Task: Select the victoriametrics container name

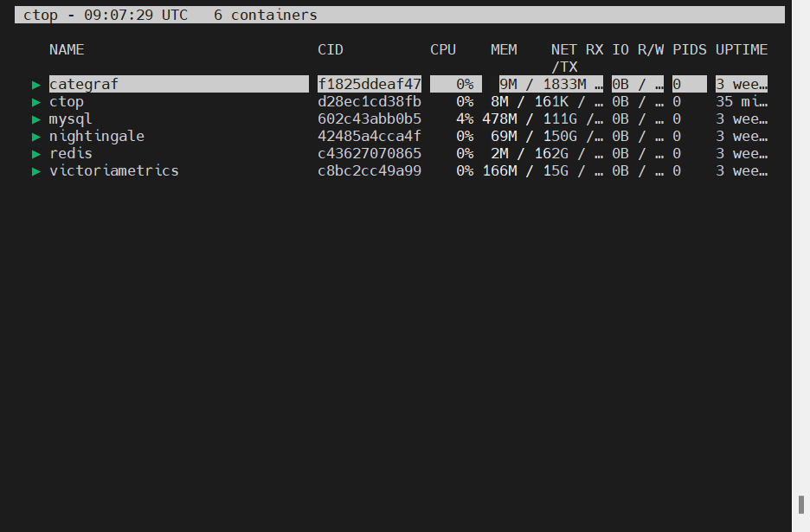Action: pos(113,170)
